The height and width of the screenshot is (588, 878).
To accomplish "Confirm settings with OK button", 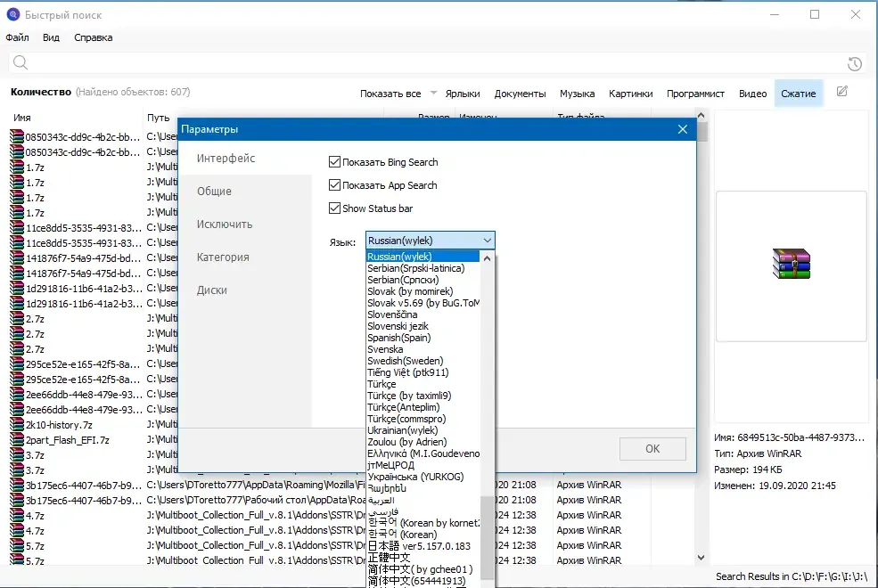I will pyautogui.click(x=652, y=449).
